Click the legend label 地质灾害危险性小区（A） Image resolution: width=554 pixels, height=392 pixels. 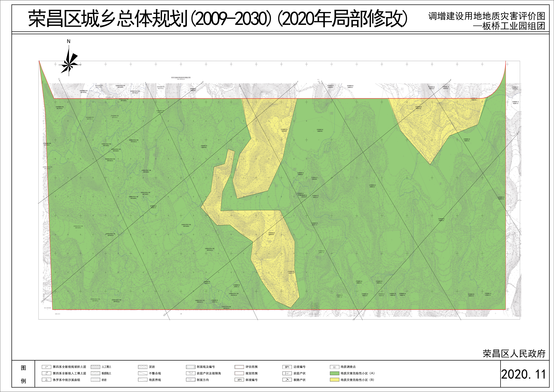[x=358, y=373]
